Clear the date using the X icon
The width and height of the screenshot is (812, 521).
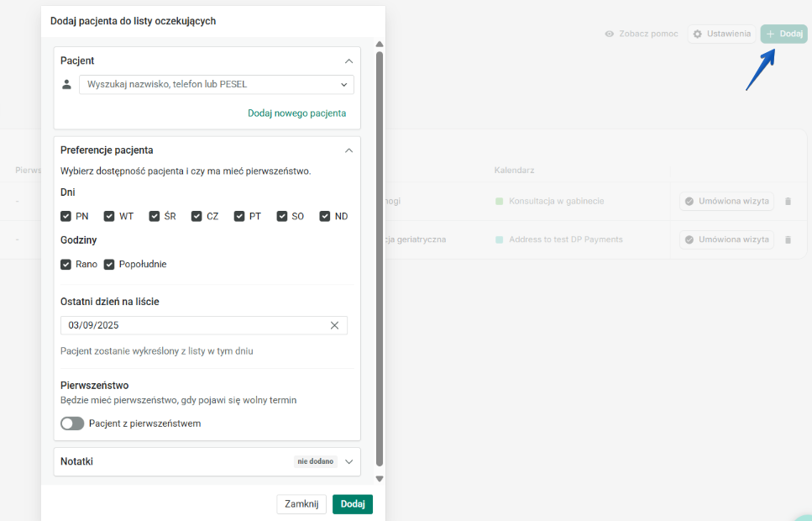(334, 325)
